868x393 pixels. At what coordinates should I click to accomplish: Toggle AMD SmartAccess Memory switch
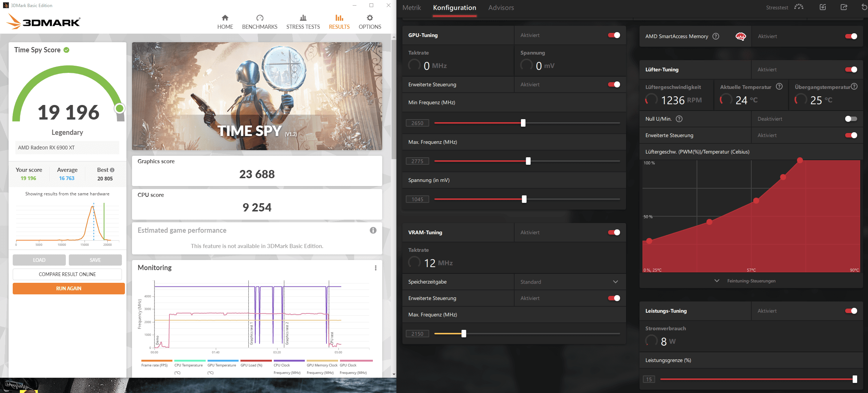pyautogui.click(x=851, y=36)
